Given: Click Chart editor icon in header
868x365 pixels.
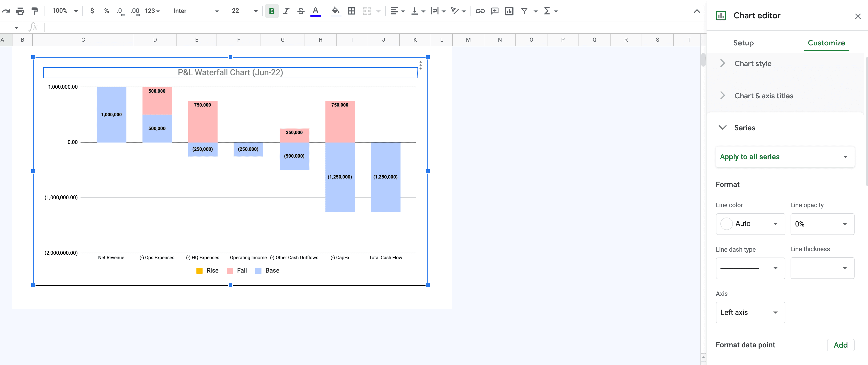Looking at the screenshot, I should [721, 16].
